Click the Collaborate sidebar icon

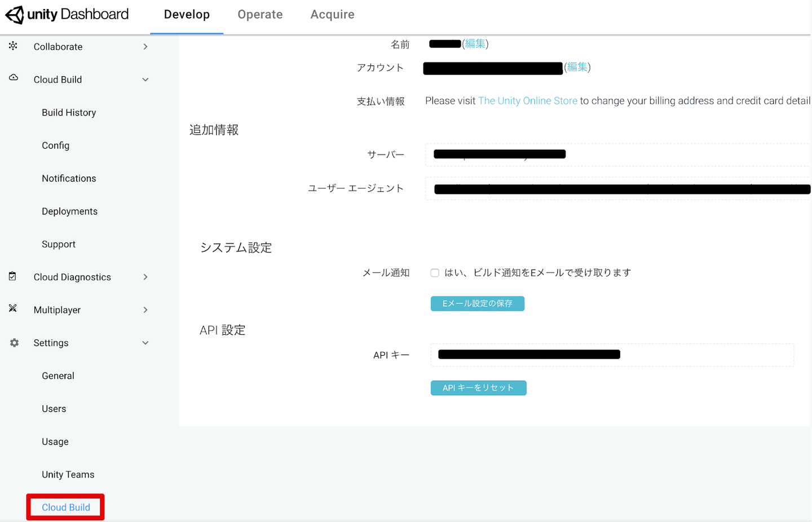(x=13, y=46)
